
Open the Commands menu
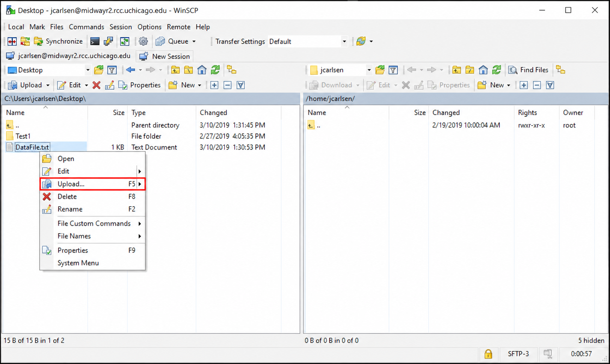[86, 27]
